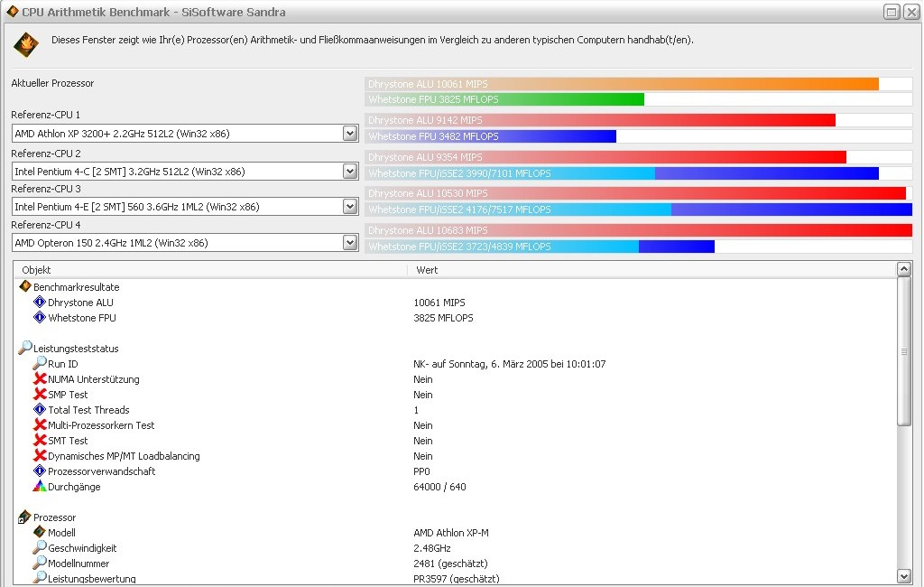Image resolution: width=924 pixels, height=587 pixels.
Task: Click the Run ID value NK- auf Sonntag
Action: point(509,364)
